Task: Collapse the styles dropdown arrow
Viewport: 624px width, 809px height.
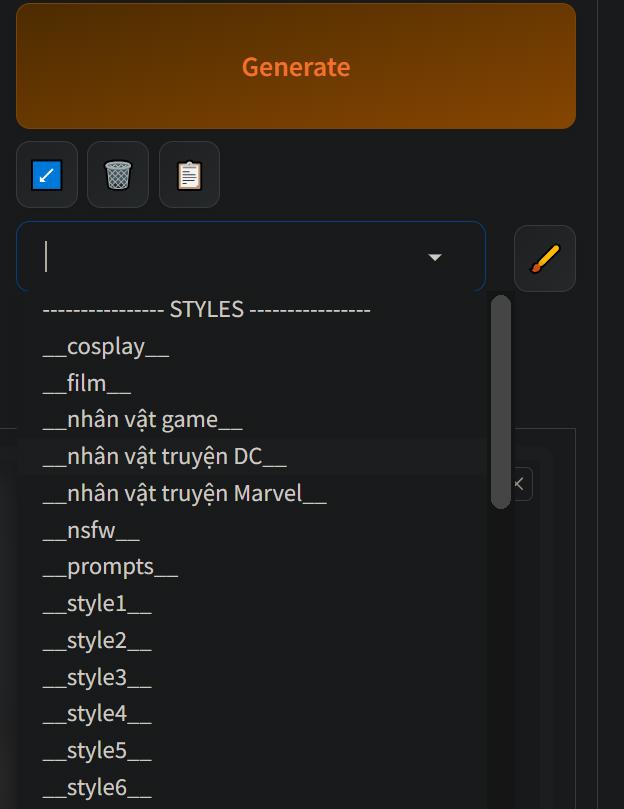Action: coord(435,258)
